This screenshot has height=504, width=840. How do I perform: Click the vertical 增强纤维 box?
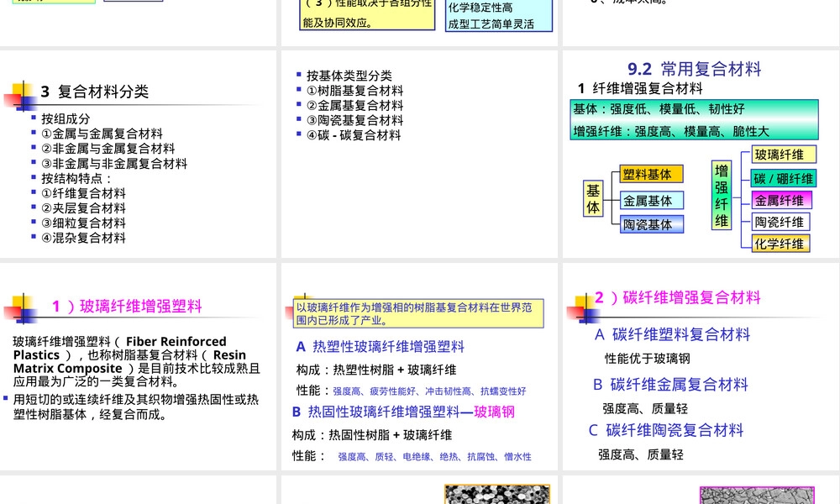[x=722, y=196]
